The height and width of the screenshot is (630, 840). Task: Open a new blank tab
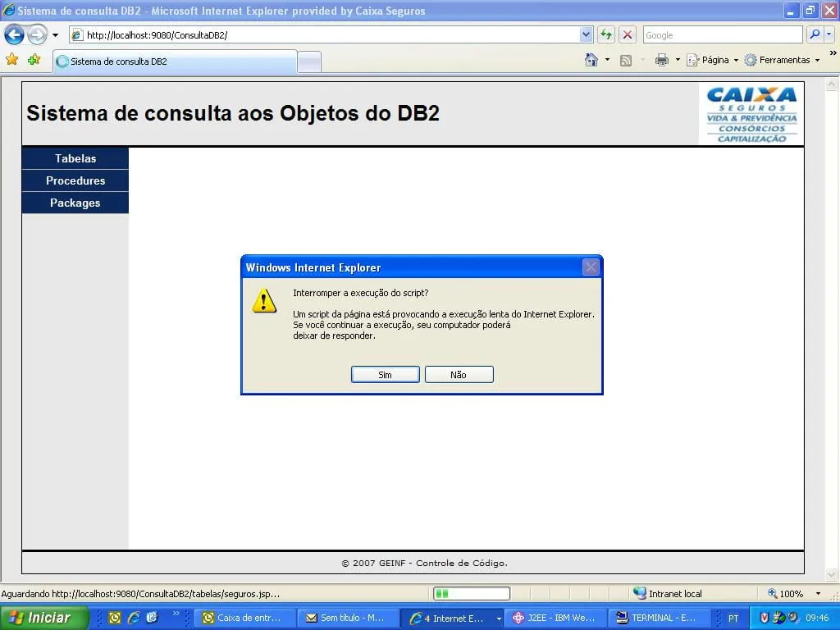click(309, 62)
